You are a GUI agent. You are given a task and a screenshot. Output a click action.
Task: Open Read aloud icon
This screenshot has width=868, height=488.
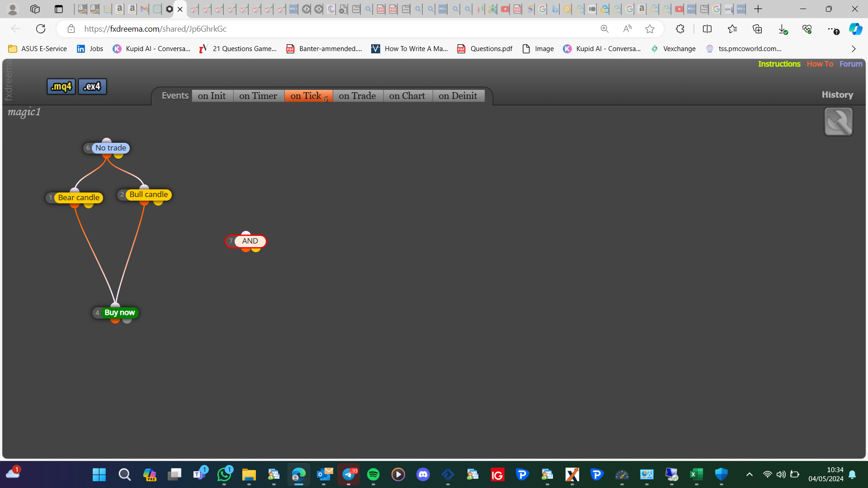click(x=627, y=29)
